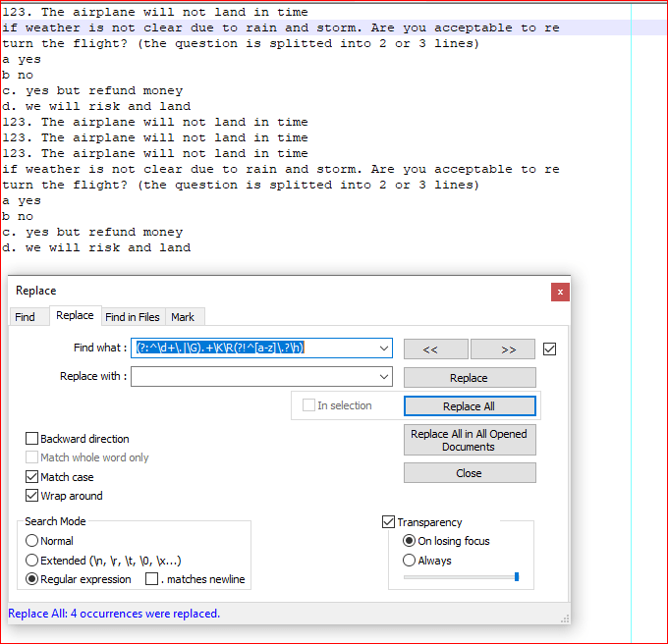Enable the Backward direction checkbox
Image resolution: width=668 pixels, height=644 pixels.
(x=32, y=439)
